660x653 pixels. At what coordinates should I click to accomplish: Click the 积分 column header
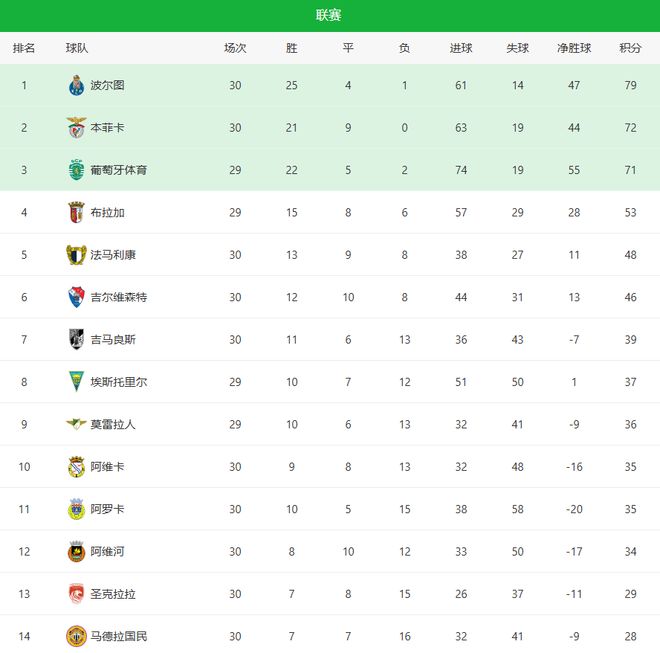(630, 48)
